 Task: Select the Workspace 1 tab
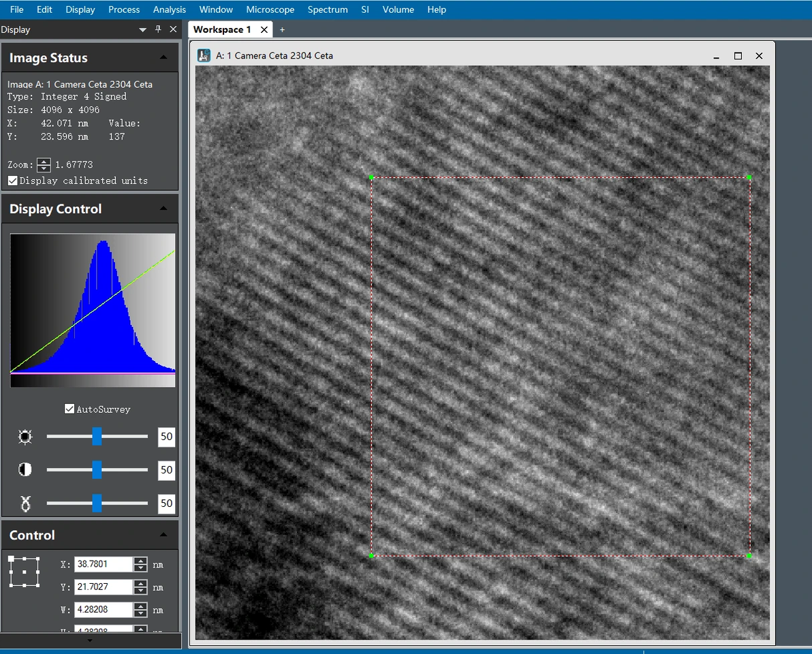click(222, 29)
